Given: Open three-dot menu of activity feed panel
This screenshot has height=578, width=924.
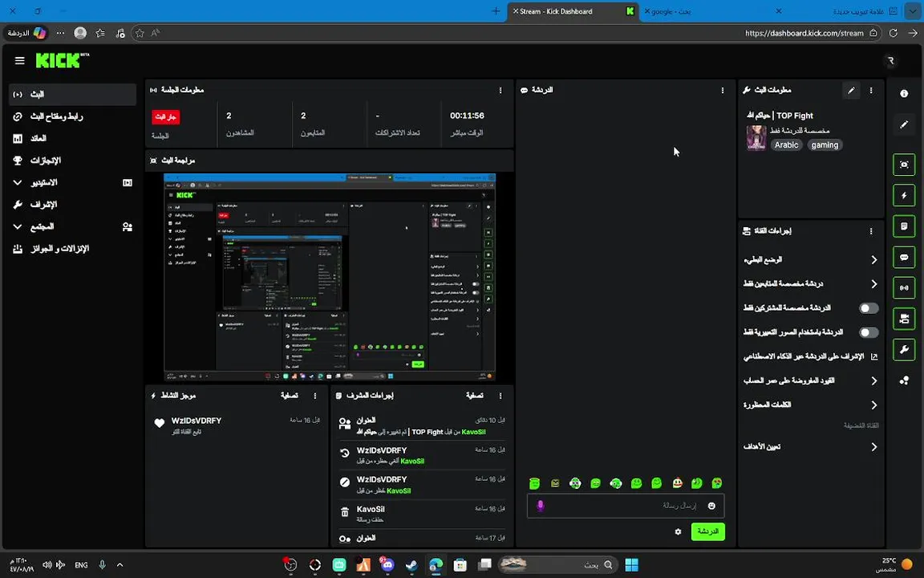Looking at the screenshot, I should click(x=315, y=396).
